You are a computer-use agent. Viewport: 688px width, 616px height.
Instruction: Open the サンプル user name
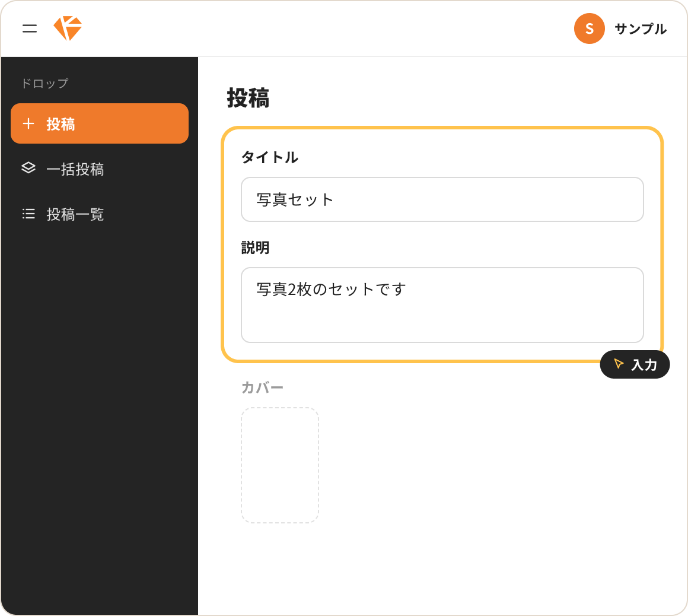point(641,29)
